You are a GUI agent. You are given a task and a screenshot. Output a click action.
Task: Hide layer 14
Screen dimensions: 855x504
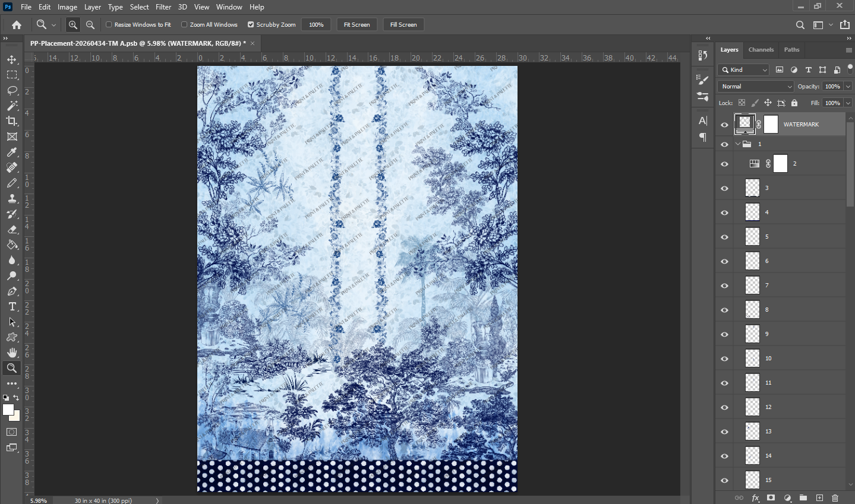point(724,456)
